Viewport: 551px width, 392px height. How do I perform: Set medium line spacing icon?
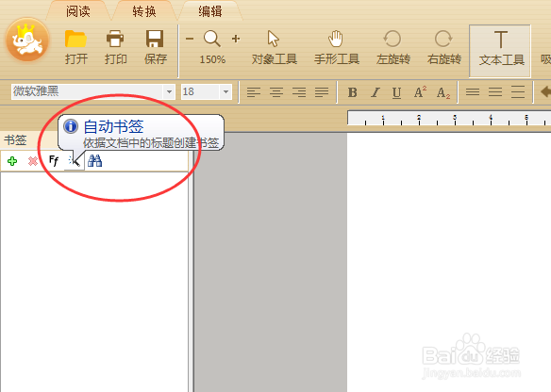coord(495,92)
